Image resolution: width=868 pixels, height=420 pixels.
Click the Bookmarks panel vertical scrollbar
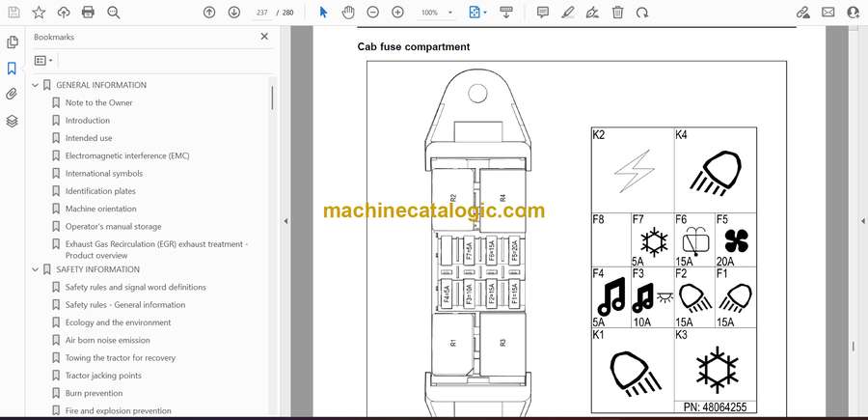(x=272, y=97)
